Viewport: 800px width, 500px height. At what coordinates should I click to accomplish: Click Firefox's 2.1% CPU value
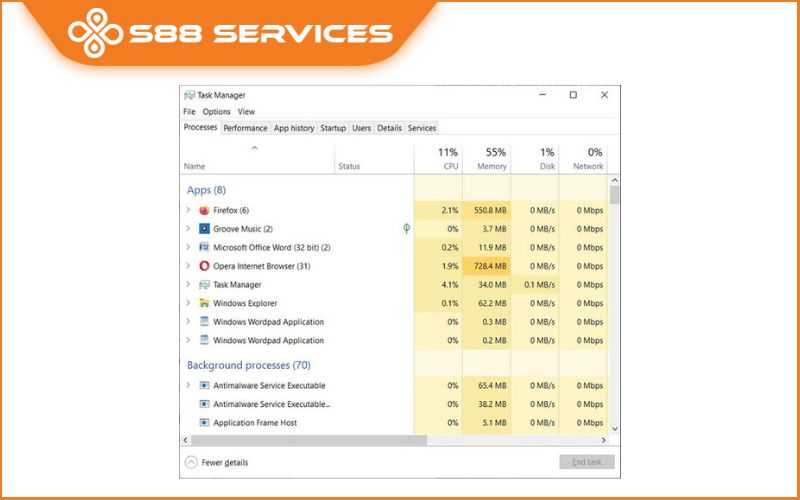coord(449,210)
